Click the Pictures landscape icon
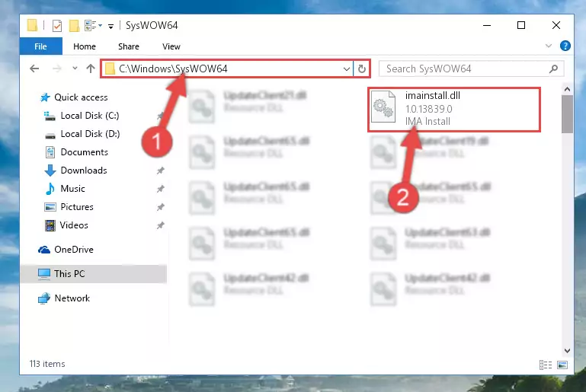 click(x=50, y=207)
